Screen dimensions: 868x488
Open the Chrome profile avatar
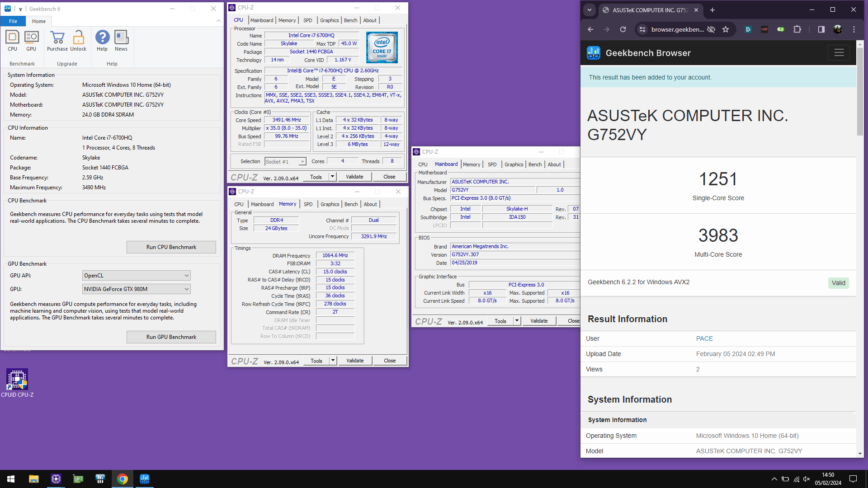838,29
